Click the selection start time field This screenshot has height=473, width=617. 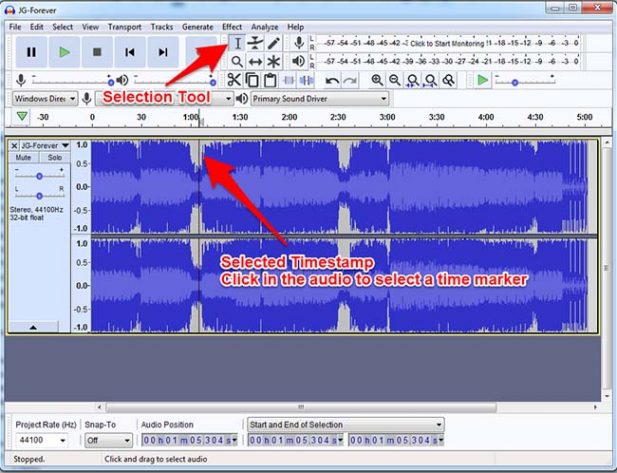point(295,440)
